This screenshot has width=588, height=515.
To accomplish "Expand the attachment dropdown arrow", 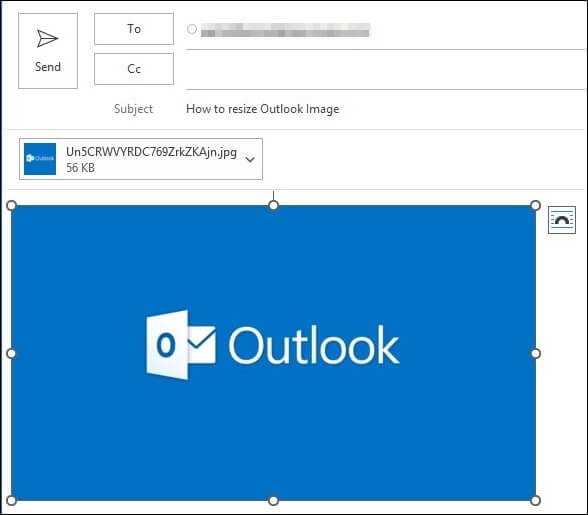I will [250, 159].
